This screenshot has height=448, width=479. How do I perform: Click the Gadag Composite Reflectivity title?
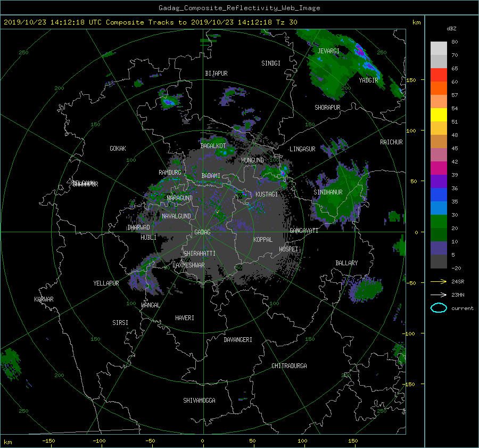coord(239,8)
